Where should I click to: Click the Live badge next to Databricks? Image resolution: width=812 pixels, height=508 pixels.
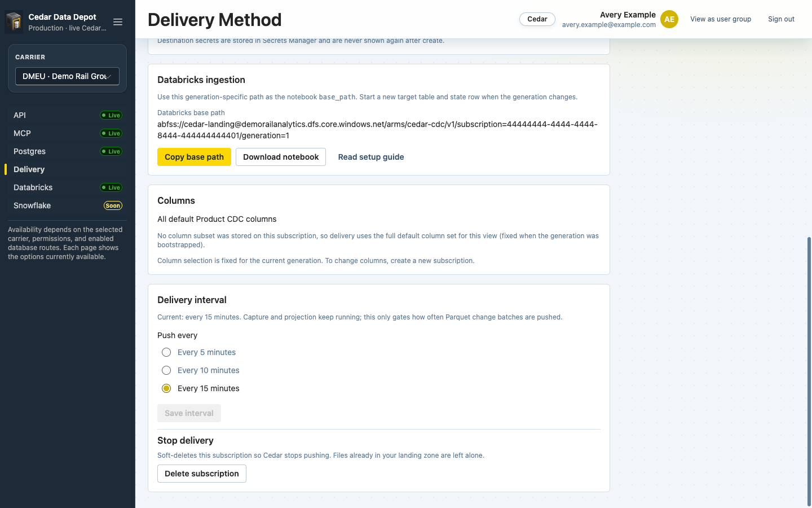[111, 187]
